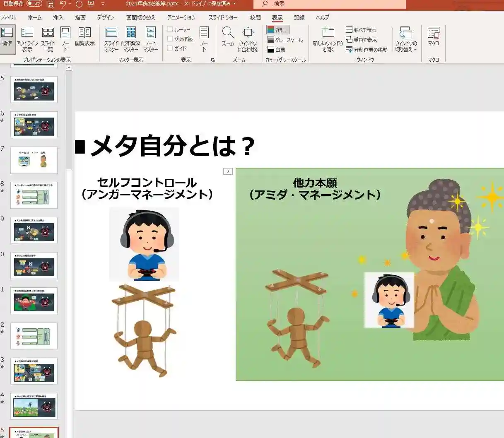504x438 pixels.
Task: Fit slide to window
Action: click(x=248, y=39)
